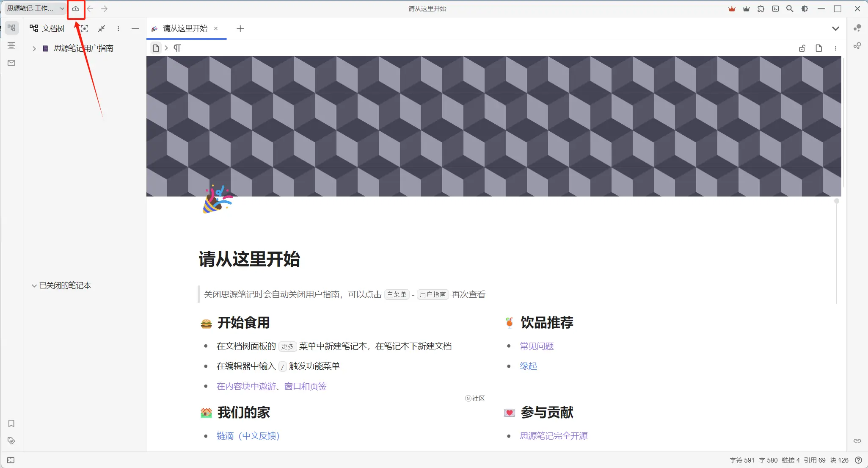The width and height of the screenshot is (868, 468).
Task: Close the 请从这里开始 tab
Action: [x=216, y=28]
